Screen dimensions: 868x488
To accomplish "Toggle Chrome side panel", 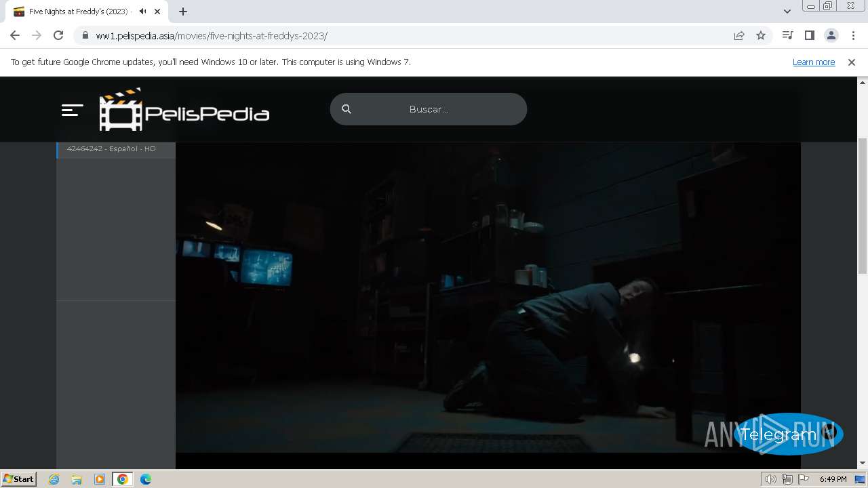I will [809, 35].
